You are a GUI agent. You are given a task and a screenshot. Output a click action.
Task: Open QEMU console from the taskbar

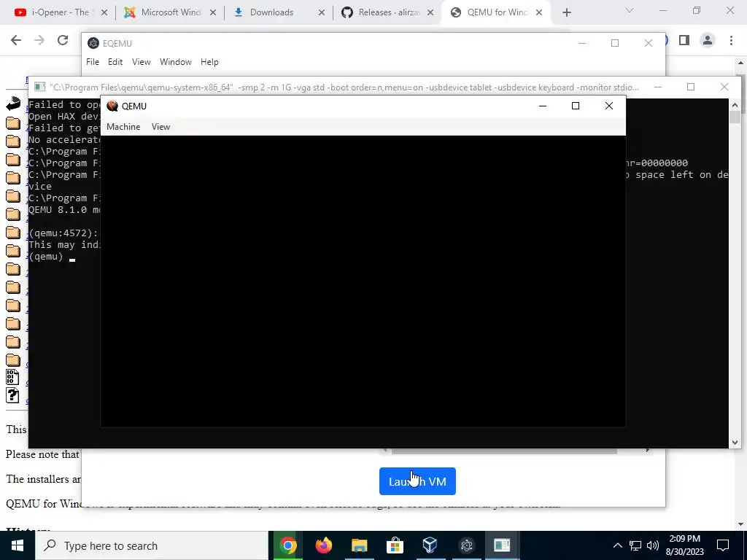(x=502, y=545)
